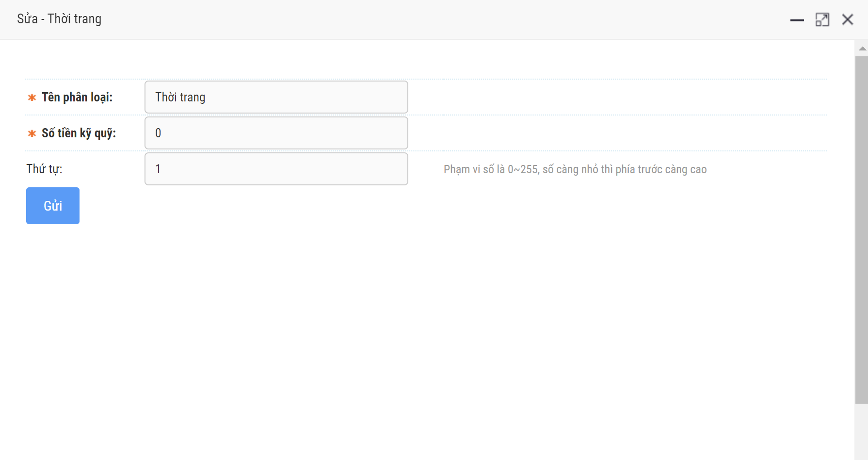Click the asterisk beside Số tiền ký quỹ
Screen dimensions: 868x460
32,133
